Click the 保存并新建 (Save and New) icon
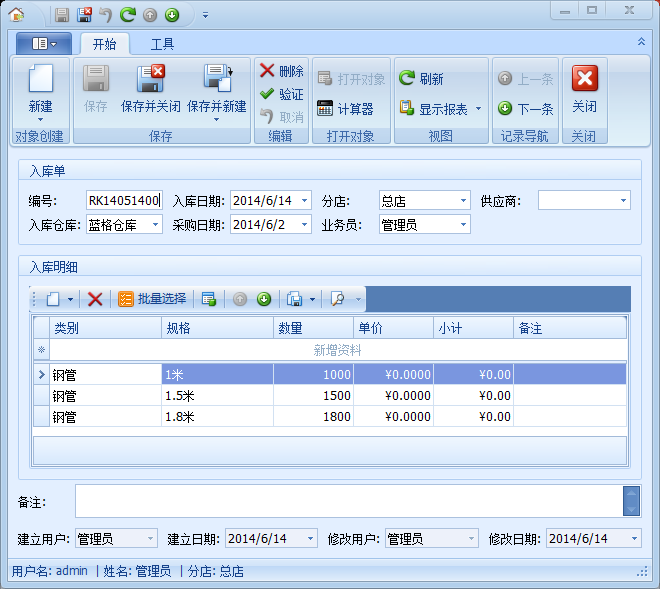Viewport: 660px width, 589px height. 216,80
